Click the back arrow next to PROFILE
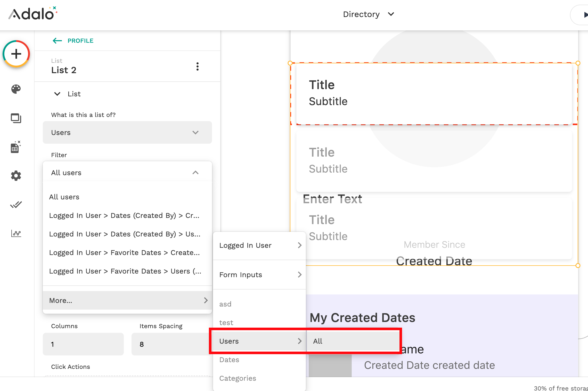This screenshot has height=391, width=588. coord(57,41)
